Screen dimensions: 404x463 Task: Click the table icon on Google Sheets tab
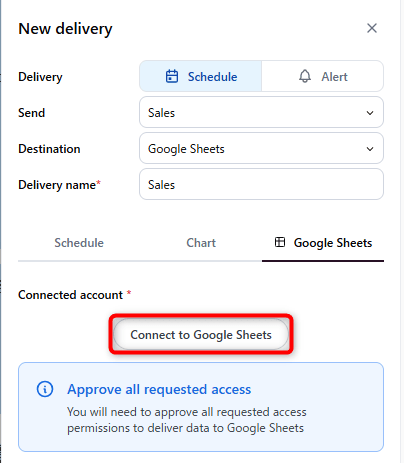(x=280, y=242)
